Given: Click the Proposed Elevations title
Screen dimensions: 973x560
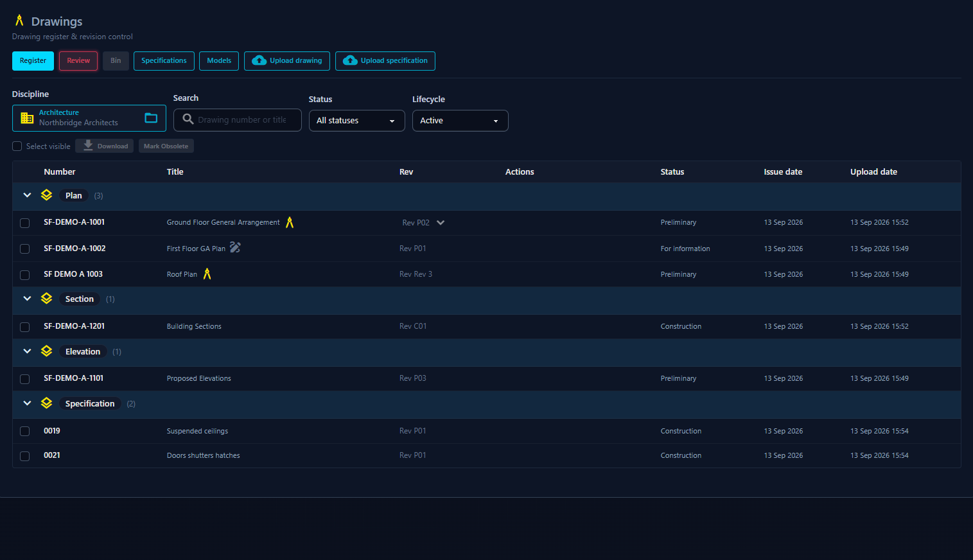Looking at the screenshot, I should tap(199, 378).
